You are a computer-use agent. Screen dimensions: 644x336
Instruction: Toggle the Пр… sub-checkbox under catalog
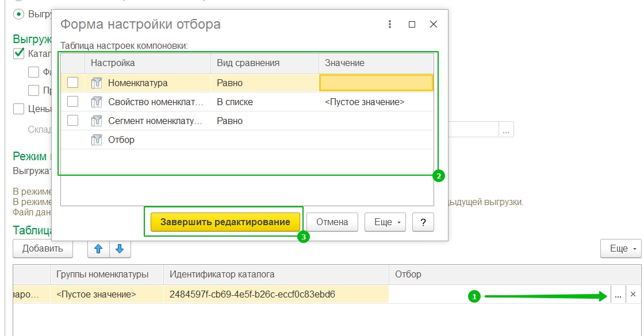33,90
